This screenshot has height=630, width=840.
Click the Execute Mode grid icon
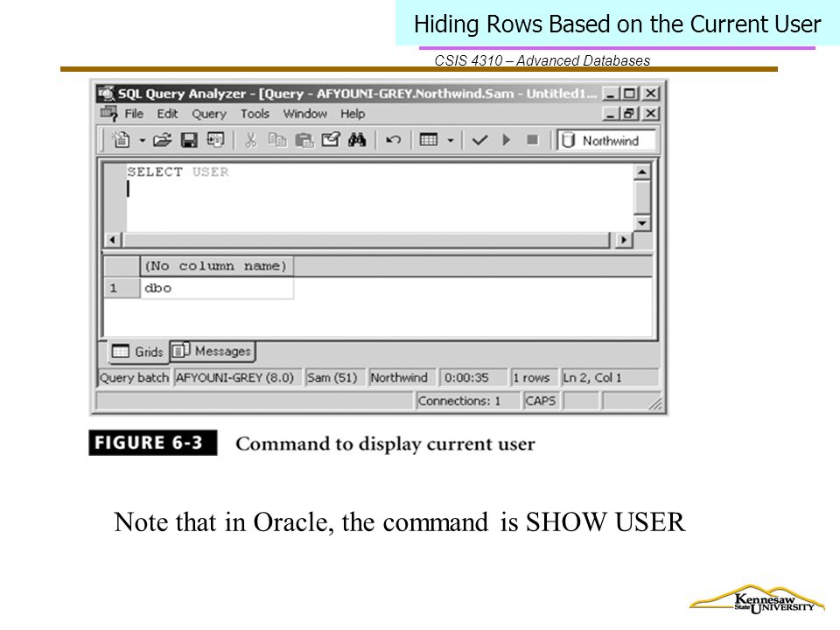pyautogui.click(x=429, y=140)
